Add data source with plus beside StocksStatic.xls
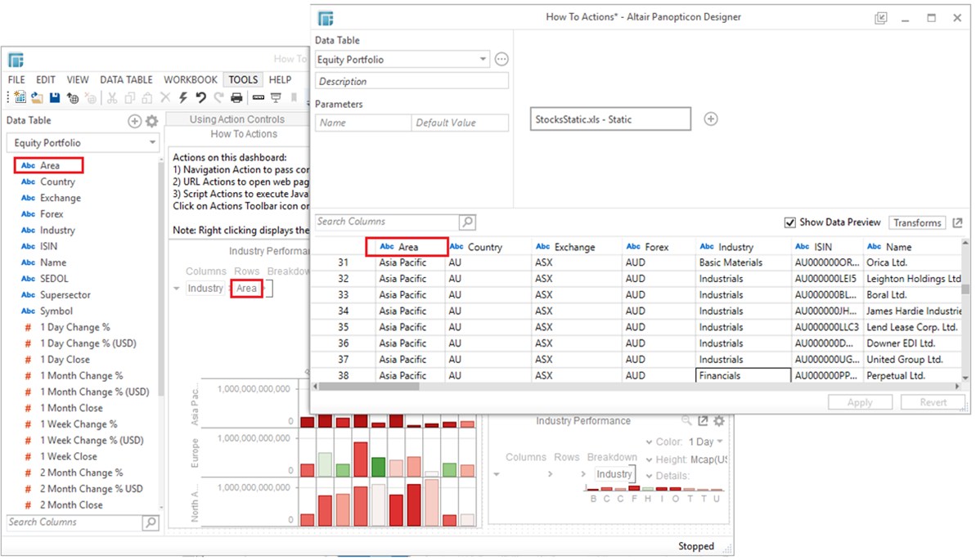Screen dimensions: 976x560 [711, 119]
